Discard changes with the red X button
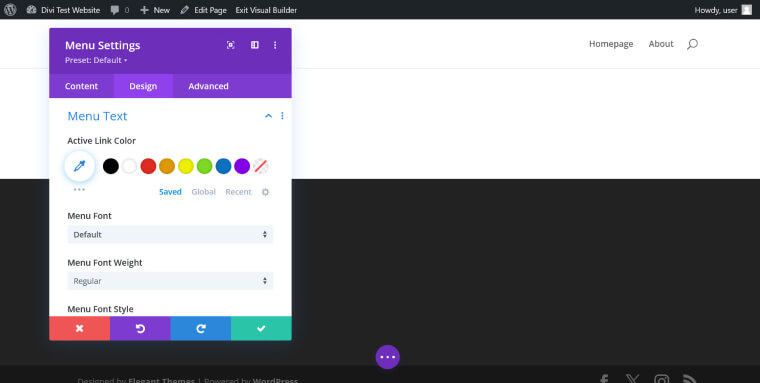This screenshot has height=383, width=760. (79, 329)
